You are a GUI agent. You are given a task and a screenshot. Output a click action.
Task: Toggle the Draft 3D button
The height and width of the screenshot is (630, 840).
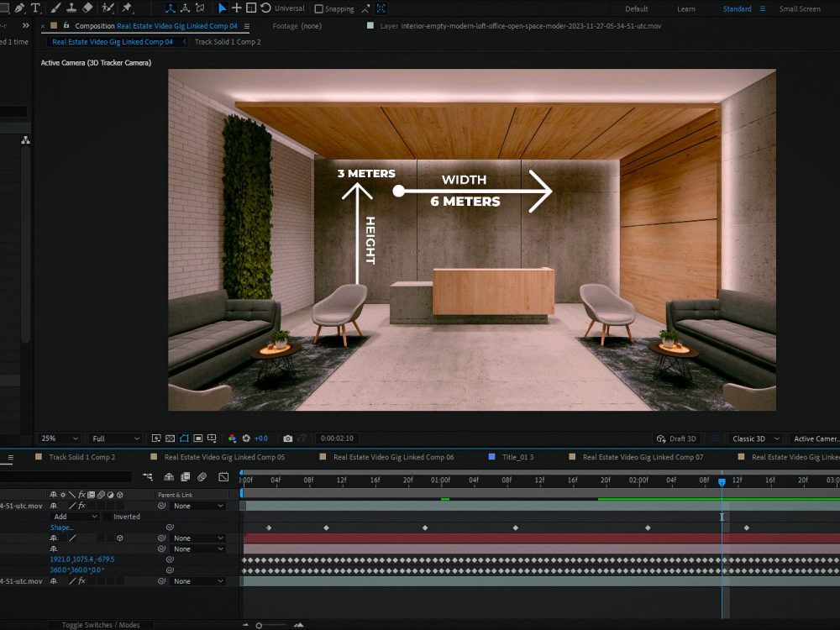tap(676, 438)
